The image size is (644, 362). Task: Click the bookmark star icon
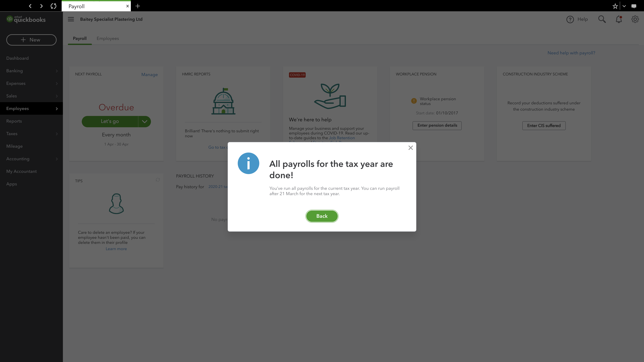point(615,6)
